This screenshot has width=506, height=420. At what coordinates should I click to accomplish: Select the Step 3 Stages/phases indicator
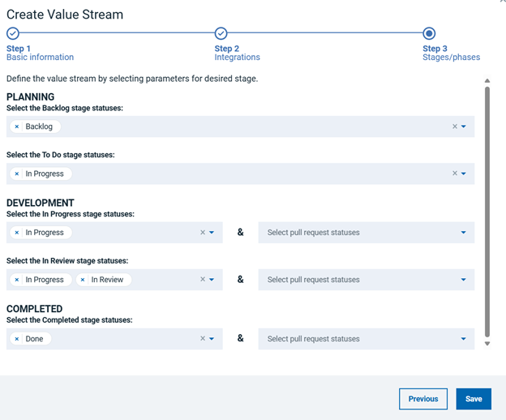click(x=429, y=33)
